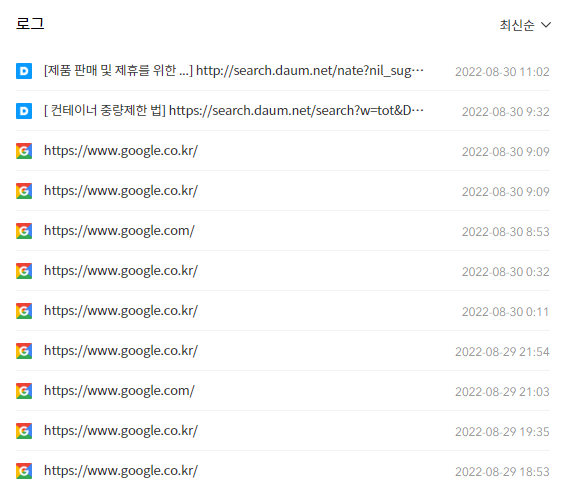
Task: Click the Daum icon in the 9:32 row
Action: coord(24,111)
